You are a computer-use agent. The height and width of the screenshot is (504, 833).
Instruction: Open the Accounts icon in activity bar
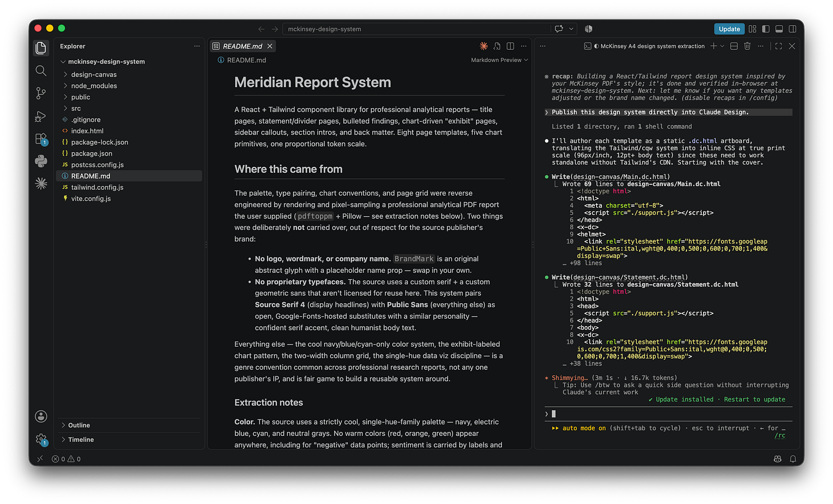click(41, 416)
